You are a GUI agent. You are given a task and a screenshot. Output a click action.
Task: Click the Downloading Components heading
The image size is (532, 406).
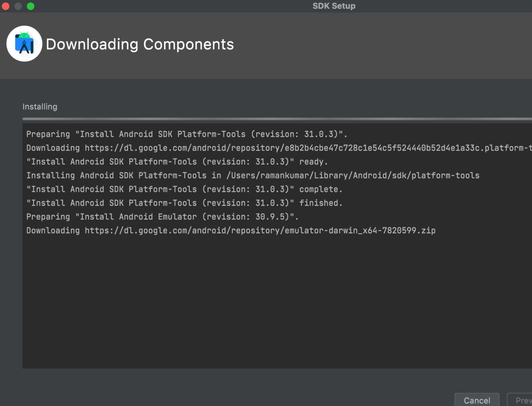140,44
